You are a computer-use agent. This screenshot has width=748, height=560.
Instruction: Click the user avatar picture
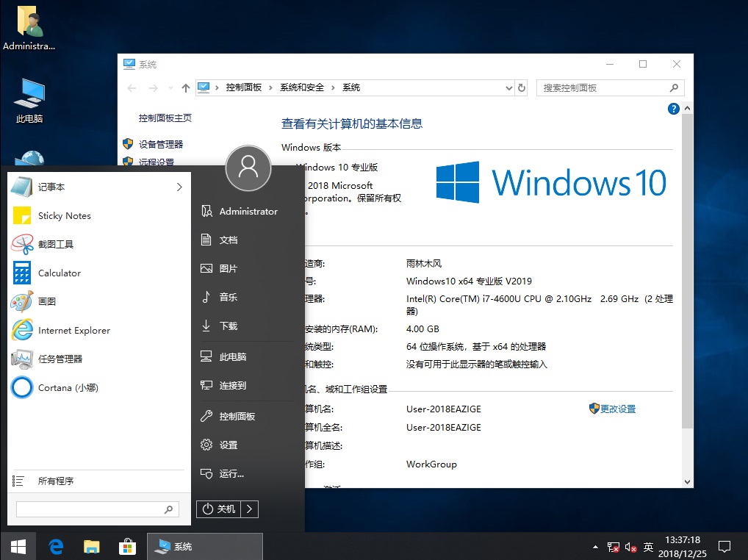click(x=248, y=168)
